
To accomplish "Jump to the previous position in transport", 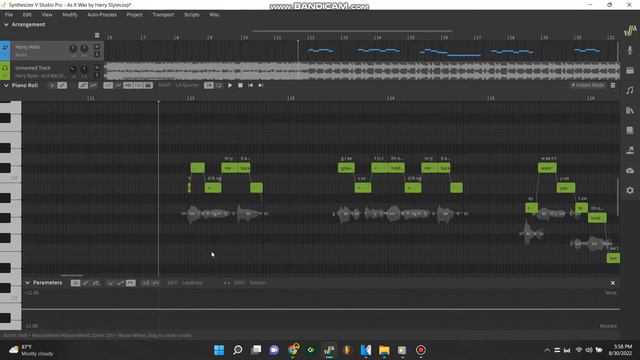I will (250, 85).
